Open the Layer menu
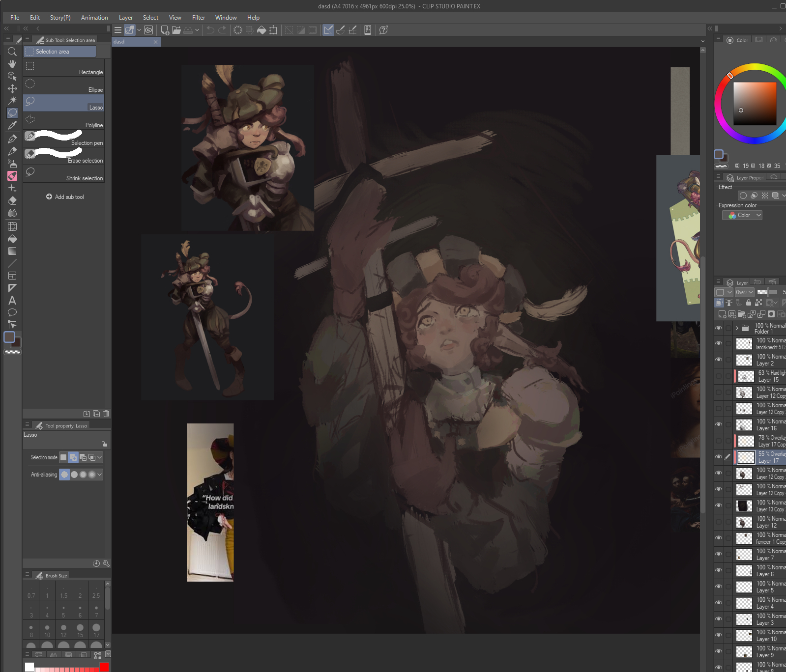The image size is (786, 672). [x=126, y=18]
